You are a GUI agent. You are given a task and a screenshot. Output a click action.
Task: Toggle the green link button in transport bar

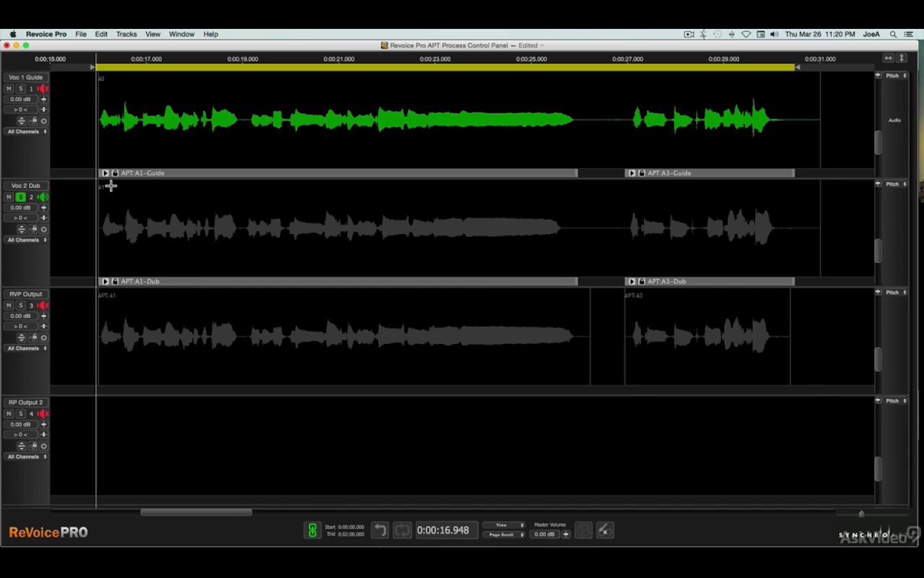312,530
